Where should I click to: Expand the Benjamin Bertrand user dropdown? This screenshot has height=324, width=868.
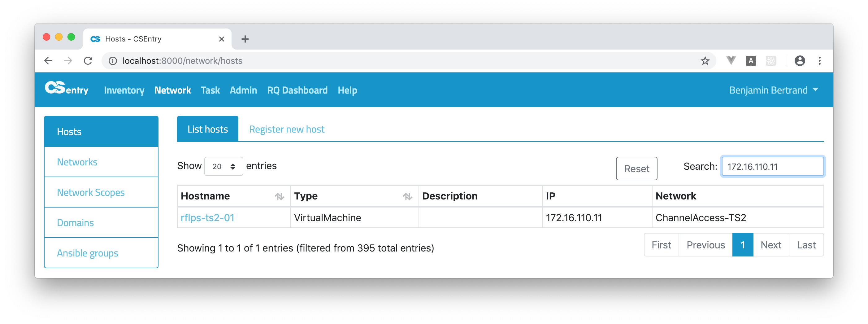click(773, 90)
